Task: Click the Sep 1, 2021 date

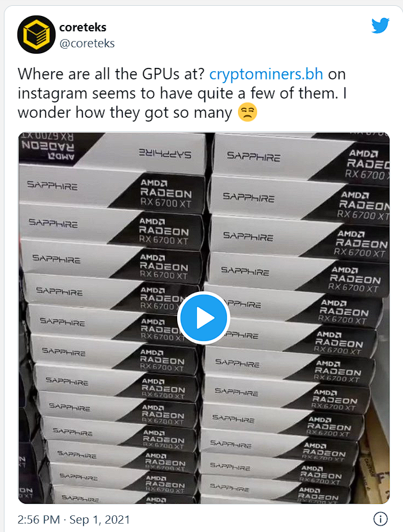Action: point(100,520)
